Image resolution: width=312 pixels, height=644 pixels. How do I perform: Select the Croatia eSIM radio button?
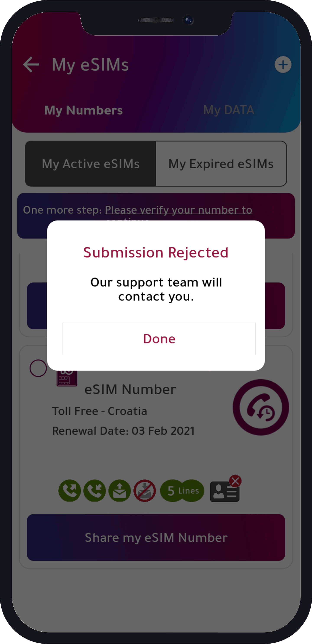coord(38,368)
